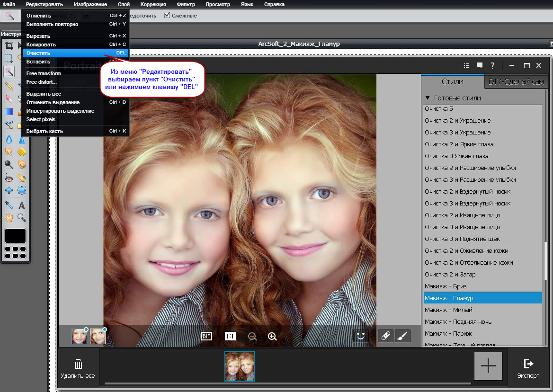Click the brush icon beside the bandage
The image size is (553, 392).
pos(402,336)
